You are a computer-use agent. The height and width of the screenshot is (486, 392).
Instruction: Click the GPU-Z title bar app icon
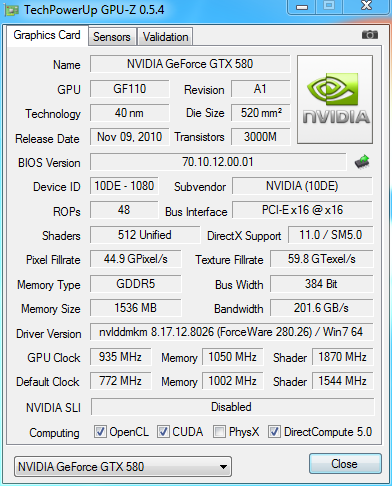(11, 10)
